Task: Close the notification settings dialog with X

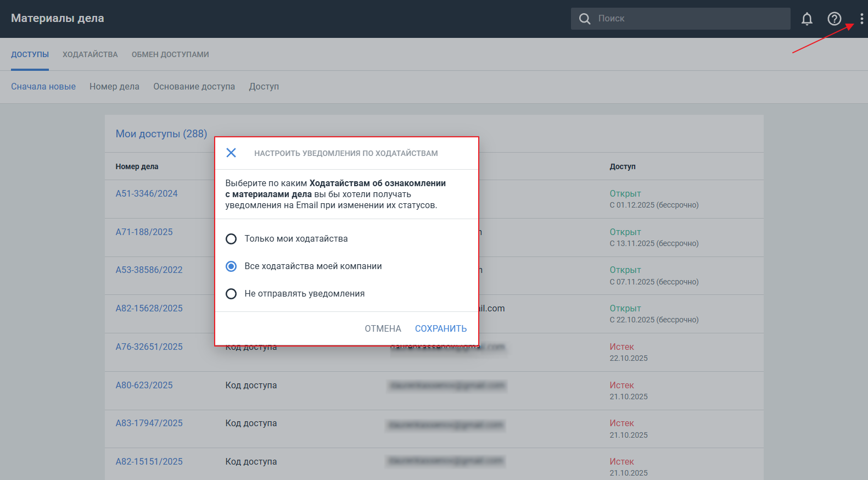Action: (x=231, y=153)
